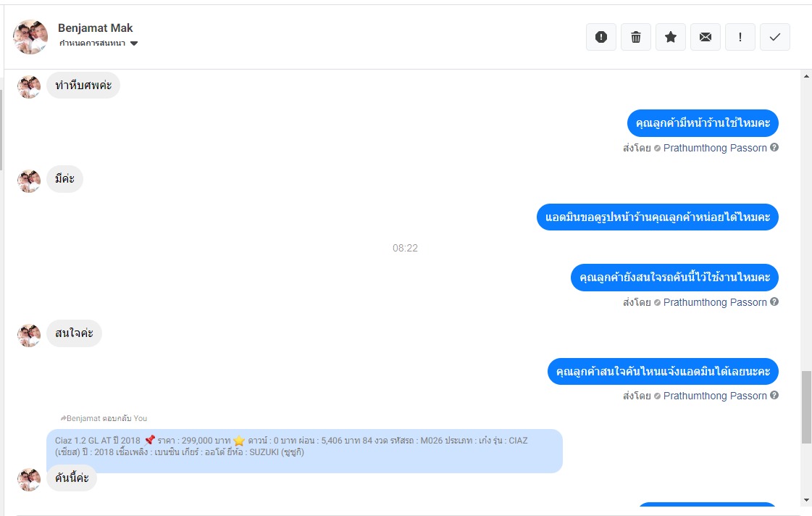Click the scrollbar down arrow
This screenshot has width=812, height=516.
(806, 500)
